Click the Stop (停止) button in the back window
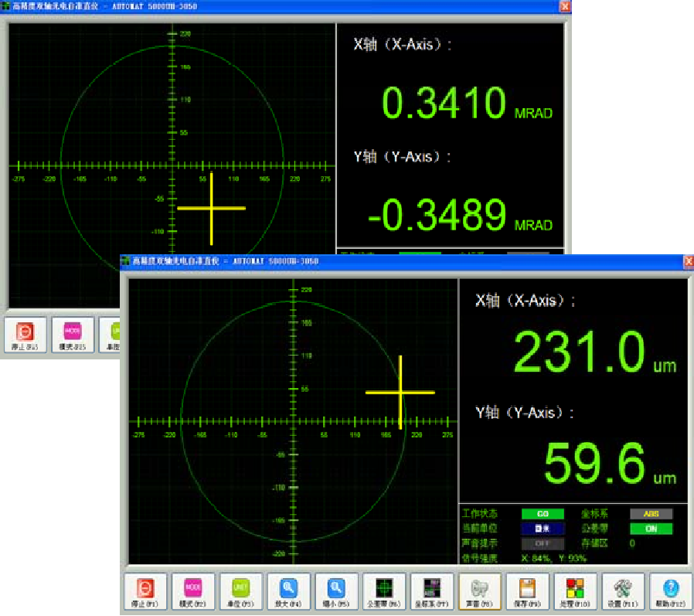This screenshot has width=694, height=616. 26,335
